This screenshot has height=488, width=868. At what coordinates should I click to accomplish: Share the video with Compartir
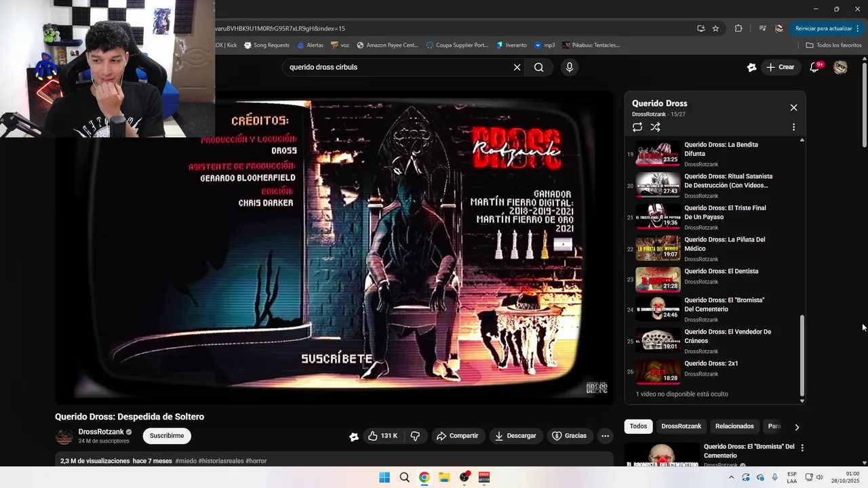click(x=458, y=436)
